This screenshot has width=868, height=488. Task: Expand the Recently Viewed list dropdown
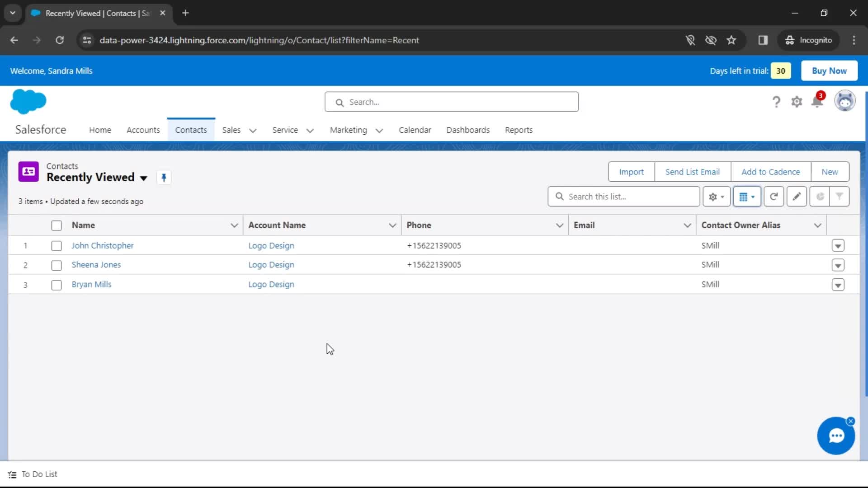tap(143, 178)
